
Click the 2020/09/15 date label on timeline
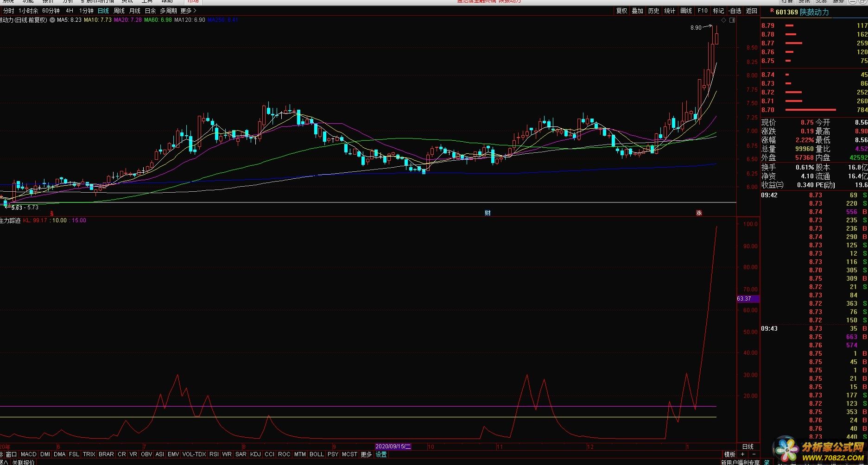[x=393, y=446]
